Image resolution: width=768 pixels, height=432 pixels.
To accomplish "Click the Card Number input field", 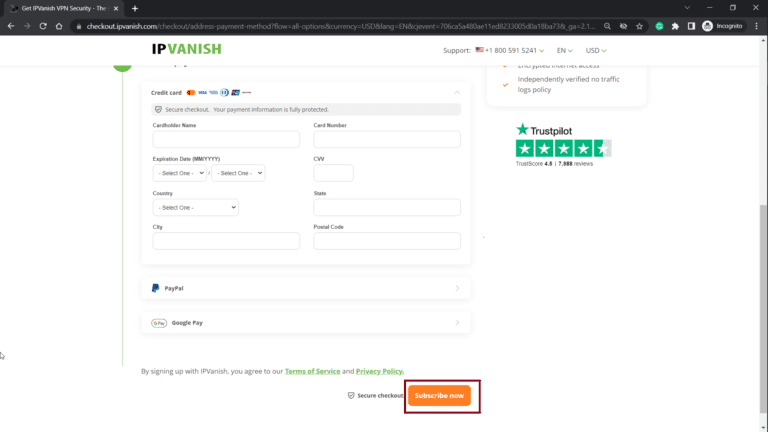I will (386, 139).
